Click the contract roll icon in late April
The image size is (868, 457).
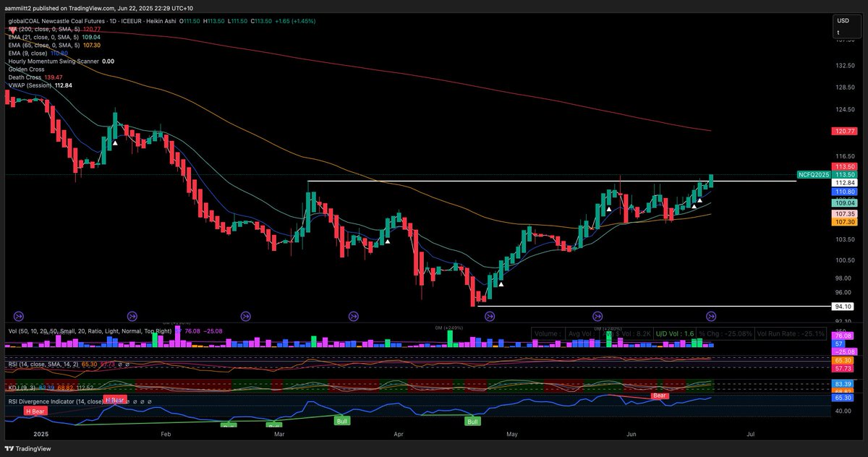[490, 315]
